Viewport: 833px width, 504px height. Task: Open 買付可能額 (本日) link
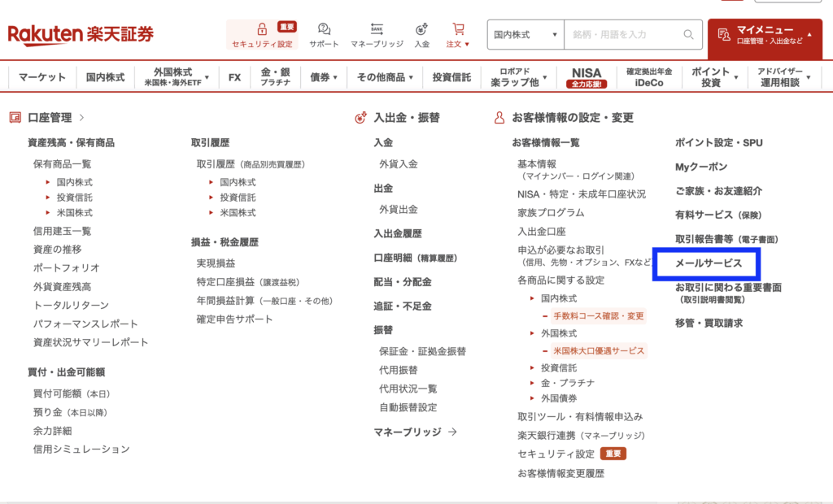72,393
